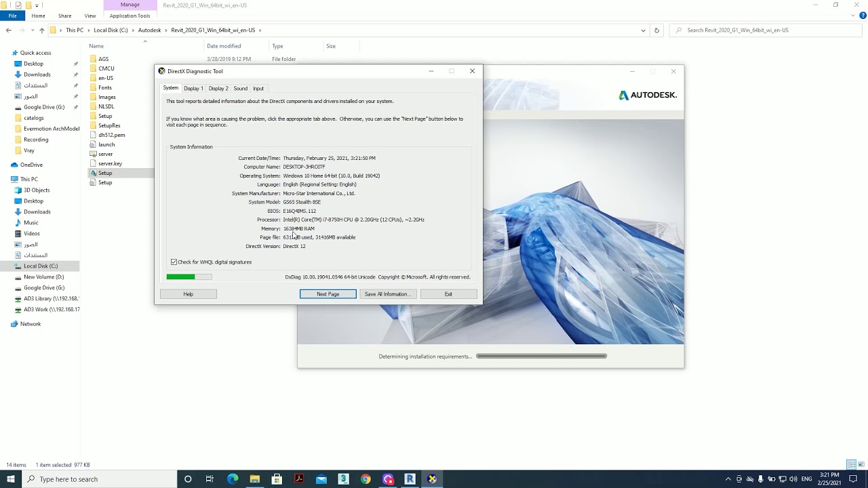Click the Next Page button
Image resolution: width=868 pixels, height=488 pixels.
pos(328,294)
